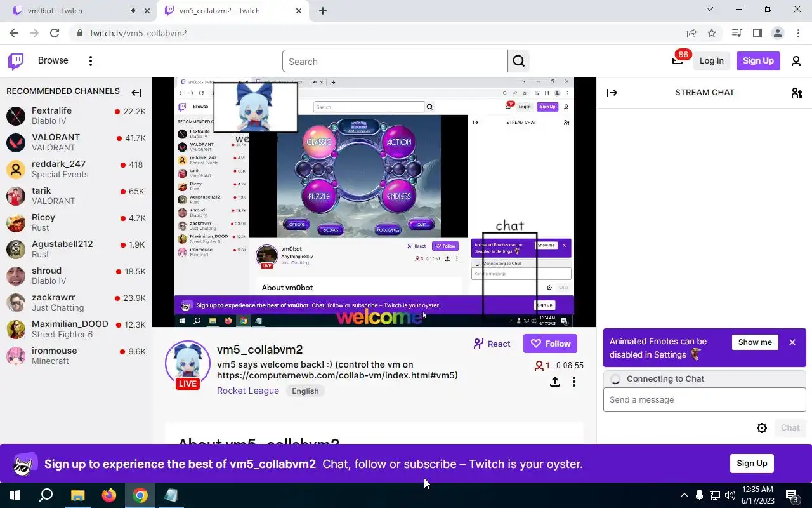Open Chrome media controls icon
Screen dimensions: 812x508
point(737,33)
